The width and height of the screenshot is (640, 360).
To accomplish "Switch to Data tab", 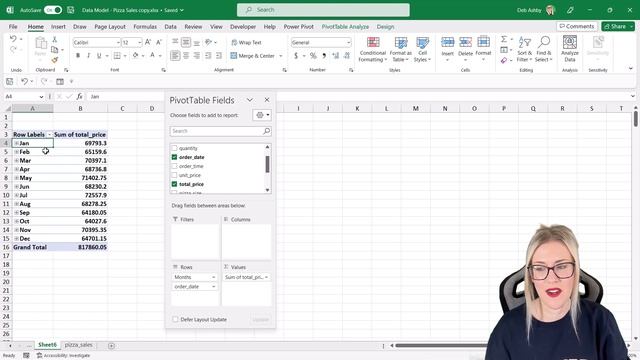I will (170, 27).
